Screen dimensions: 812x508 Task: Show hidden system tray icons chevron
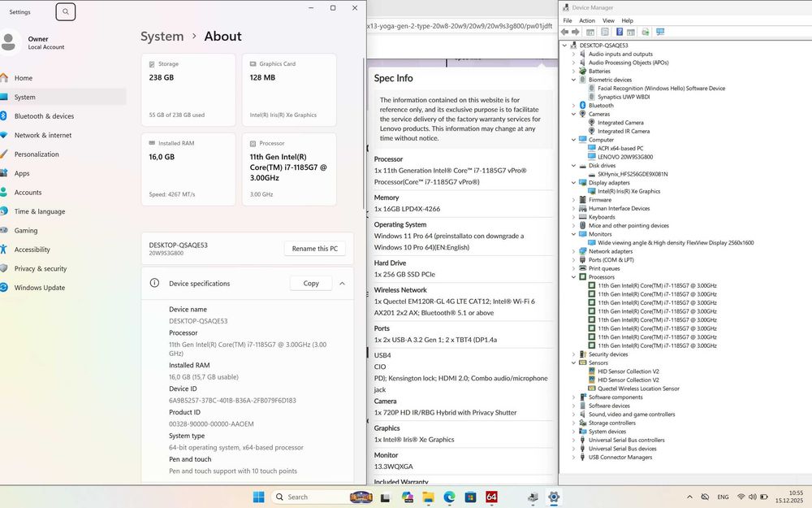point(689,497)
